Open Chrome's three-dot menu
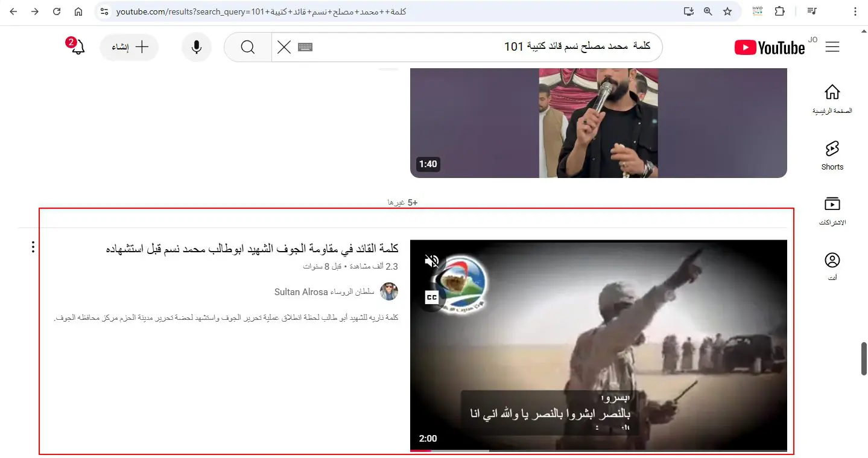Viewport: 868px width, 458px height. 855,11
